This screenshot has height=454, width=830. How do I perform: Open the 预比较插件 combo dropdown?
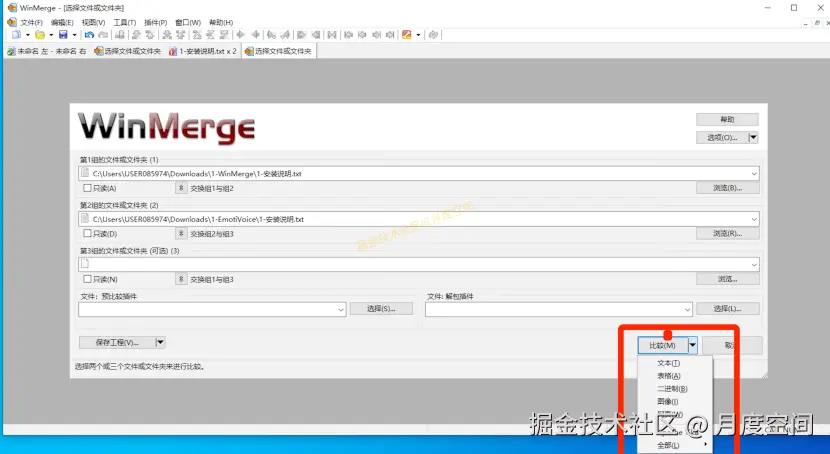click(x=341, y=310)
